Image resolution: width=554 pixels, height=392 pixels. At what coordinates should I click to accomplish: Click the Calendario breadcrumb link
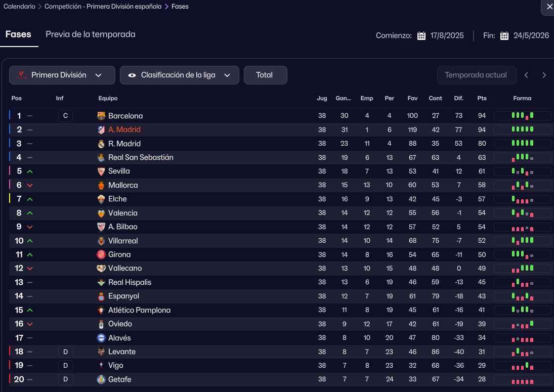(19, 7)
